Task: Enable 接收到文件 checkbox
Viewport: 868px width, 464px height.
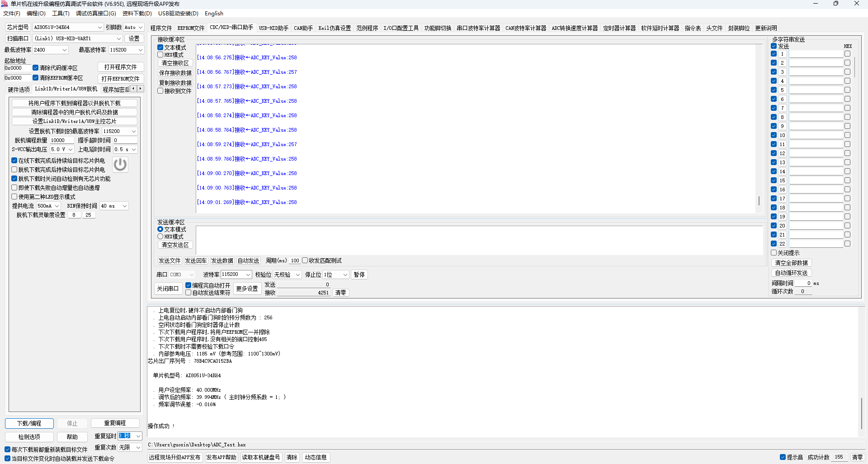Action: (x=160, y=91)
